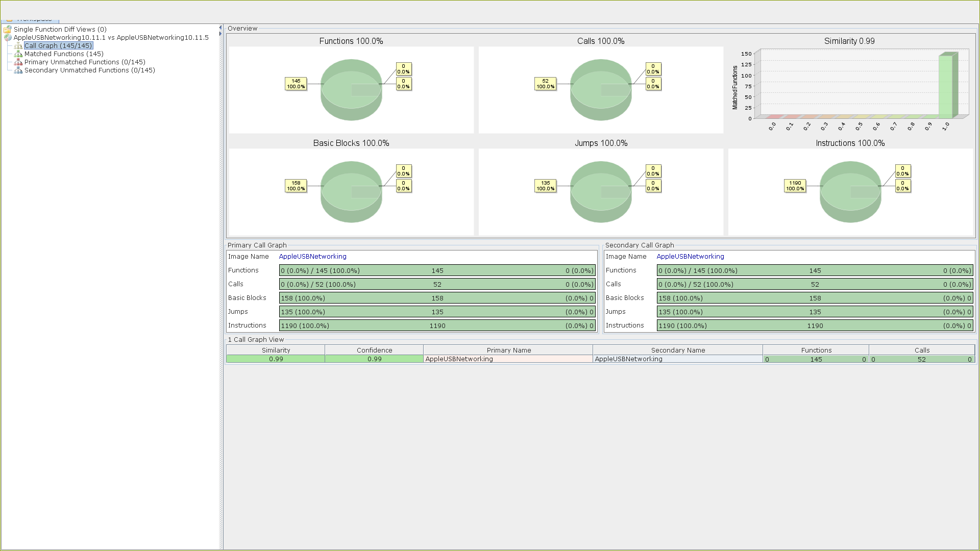Select Single Function Diff Views (0)
The image size is (980, 551).
coord(60,30)
